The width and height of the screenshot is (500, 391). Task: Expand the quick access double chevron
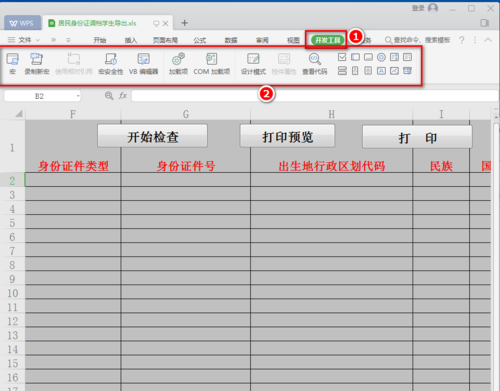pos(53,40)
